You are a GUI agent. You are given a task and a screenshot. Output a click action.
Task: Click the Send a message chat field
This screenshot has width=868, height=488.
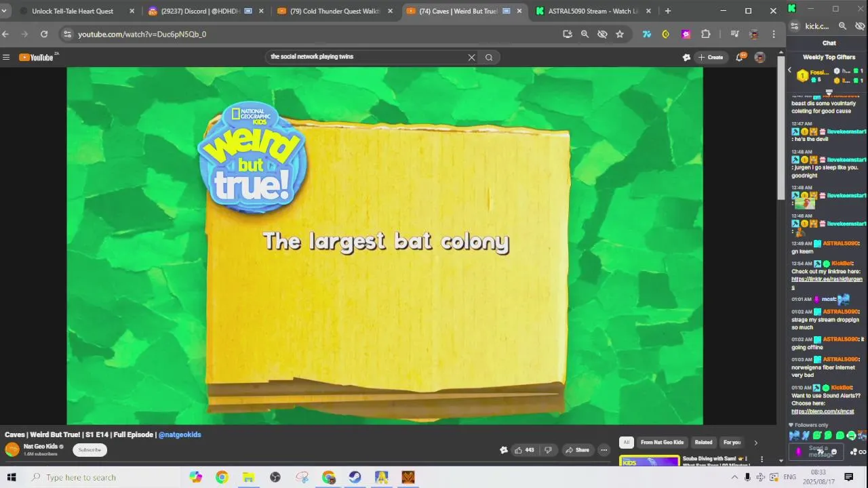(x=816, y=451)
